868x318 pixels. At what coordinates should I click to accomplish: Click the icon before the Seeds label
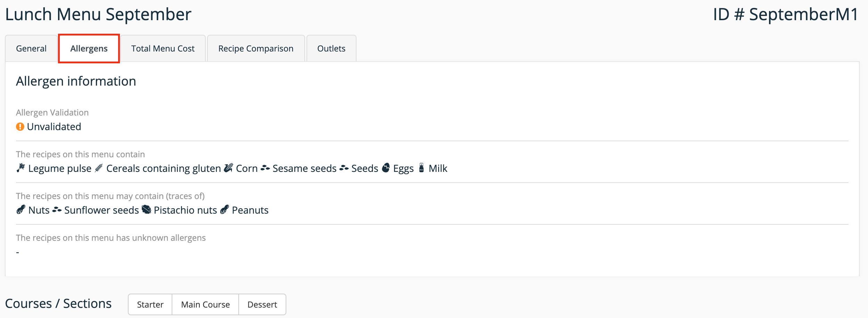[344, 168]
